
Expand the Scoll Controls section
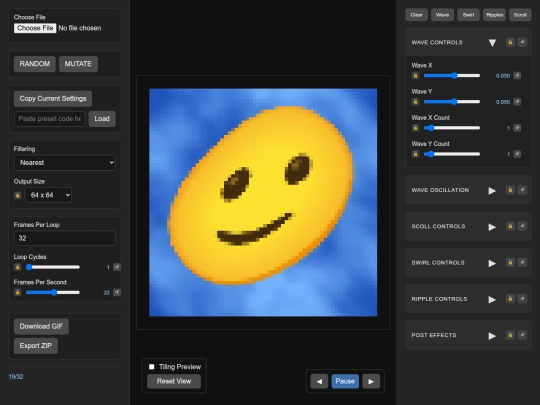492,227
